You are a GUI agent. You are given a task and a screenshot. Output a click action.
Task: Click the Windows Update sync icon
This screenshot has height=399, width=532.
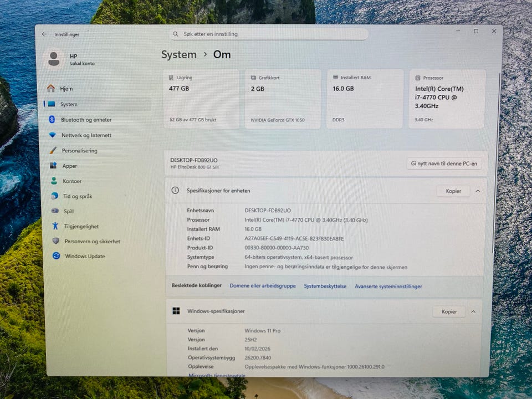pos(57,255)
